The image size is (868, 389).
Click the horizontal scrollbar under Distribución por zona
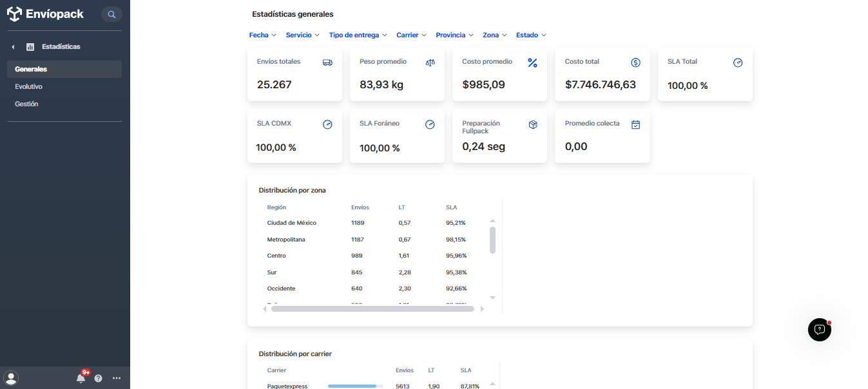pos(372,308)
